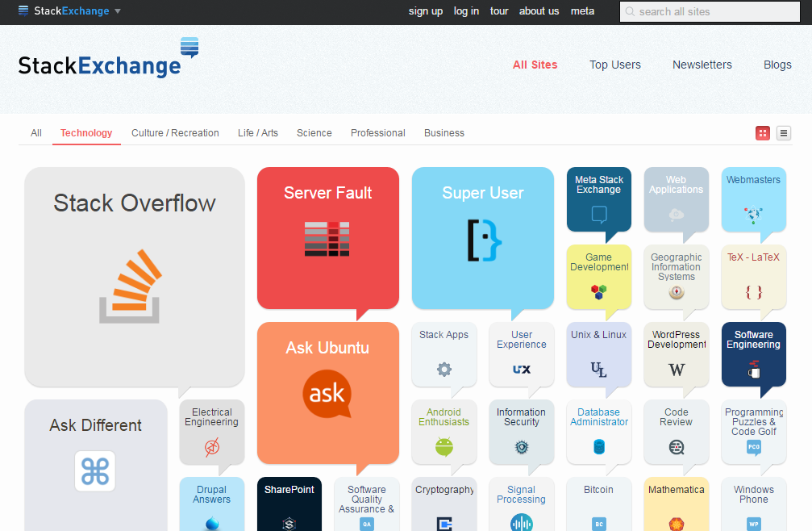812x531 pixels.
Task: Switch to the Science category tab
Action: point(314,133)
